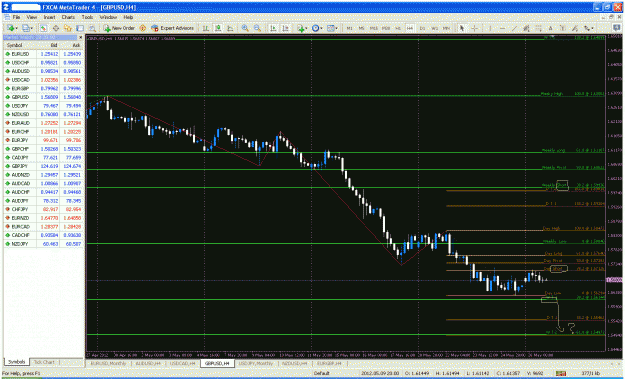Select the crosshair tool
This screenshot has width=625, height=379.
tap(474, 28)
